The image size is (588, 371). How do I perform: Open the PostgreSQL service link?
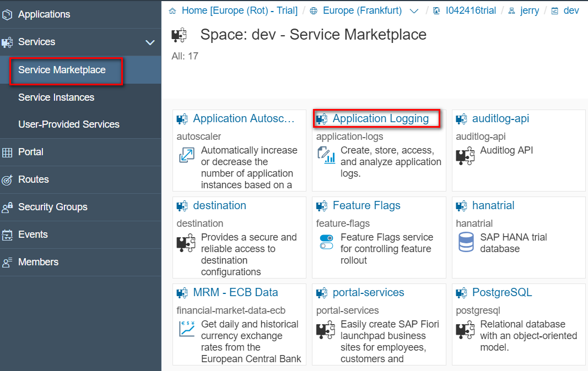coord(501,292)
